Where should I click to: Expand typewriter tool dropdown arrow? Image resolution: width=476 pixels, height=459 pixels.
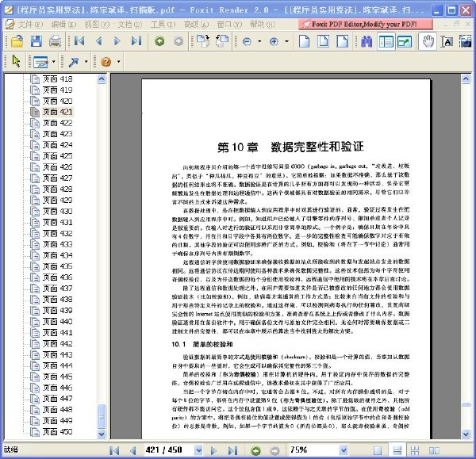click(54, 62)
